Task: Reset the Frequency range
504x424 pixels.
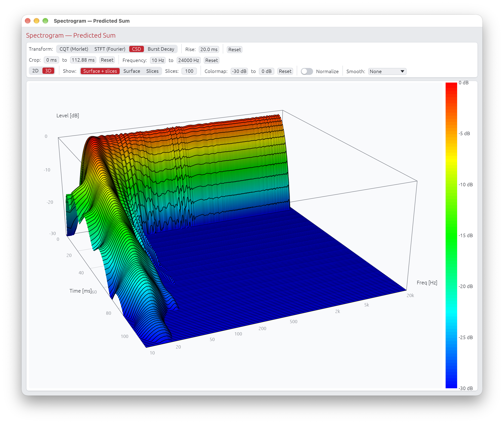Action: coord(211,60)
